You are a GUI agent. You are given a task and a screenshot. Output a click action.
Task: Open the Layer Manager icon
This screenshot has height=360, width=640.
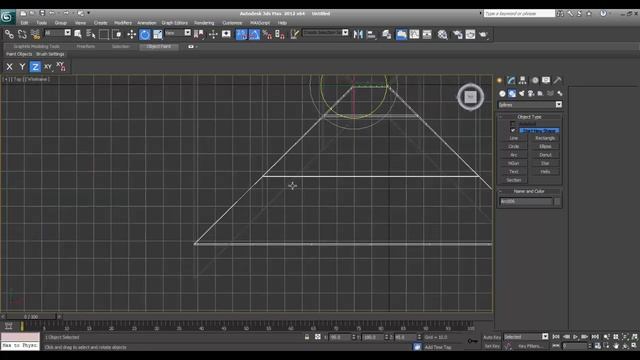point(387,34)
